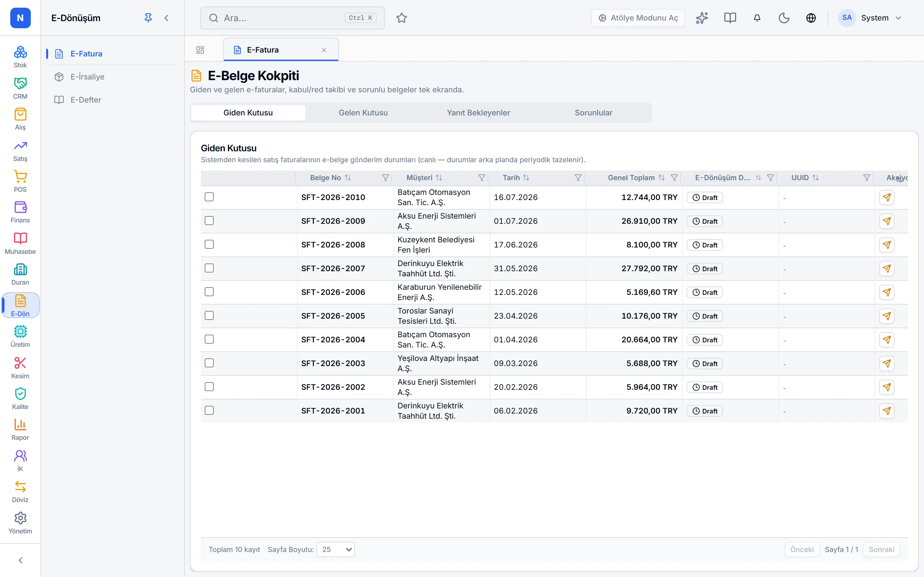Image resolution: width=924 pixels, height=577 pixels.
Task: Pin the E-Dönüşüm sidebar panel
Action: click(148, 18)
